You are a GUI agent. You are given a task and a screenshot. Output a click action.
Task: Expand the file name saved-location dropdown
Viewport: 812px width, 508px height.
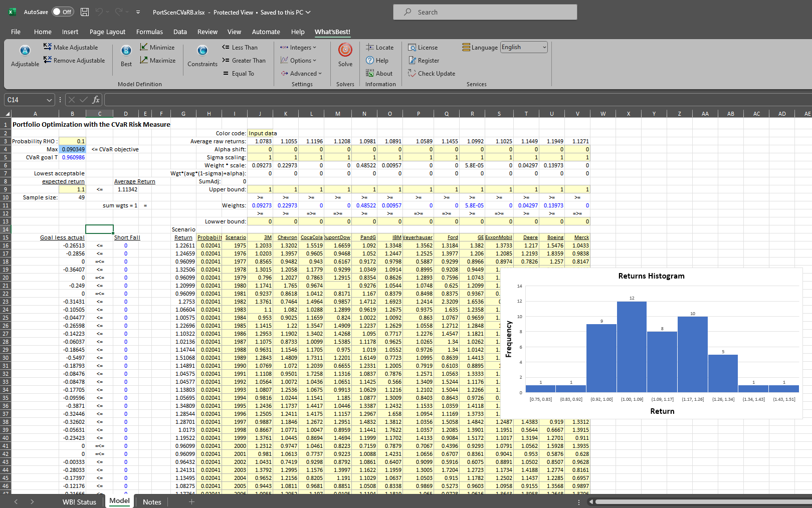click(x=308, y=12)
